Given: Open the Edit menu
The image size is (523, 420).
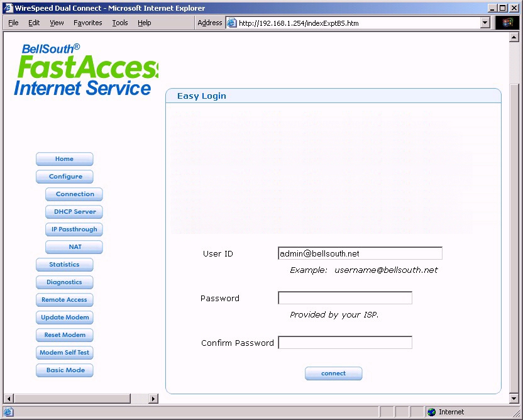Looking at the screenshot, I should (x=34, y=23).
